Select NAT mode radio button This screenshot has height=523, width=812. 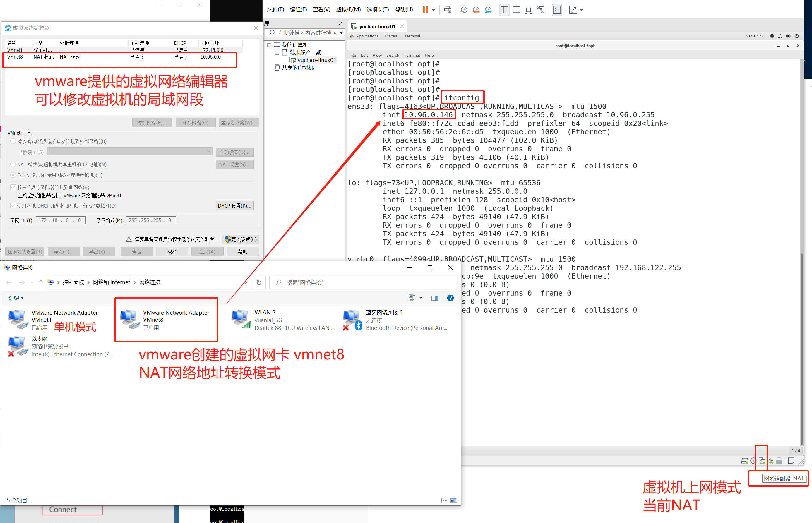(13, 164)
